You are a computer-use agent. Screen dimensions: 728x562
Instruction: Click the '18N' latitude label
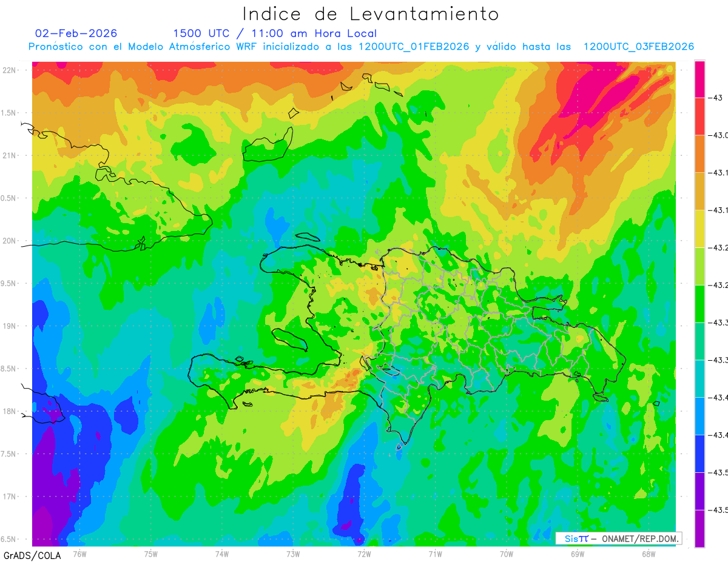[x=10, y=411]
